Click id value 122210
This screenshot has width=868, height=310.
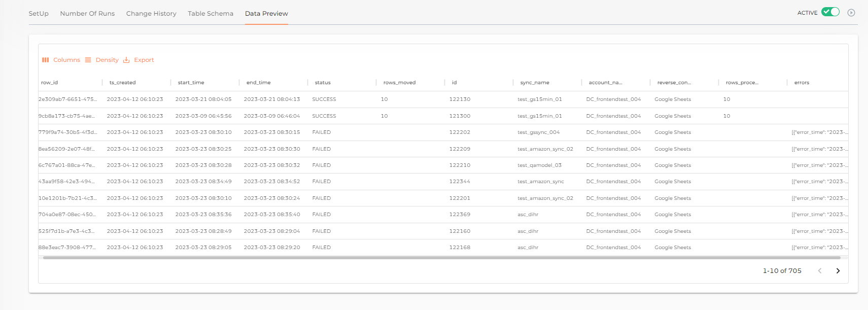click(460, 165)
